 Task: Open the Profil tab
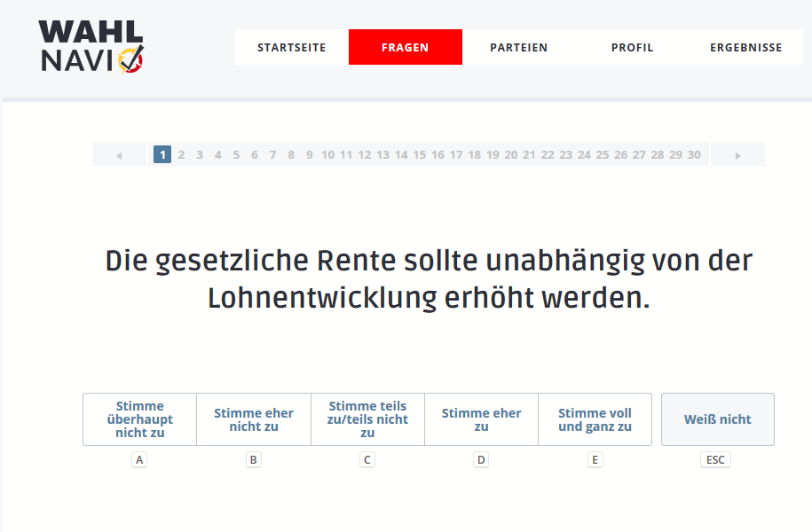tap(632, 48)
